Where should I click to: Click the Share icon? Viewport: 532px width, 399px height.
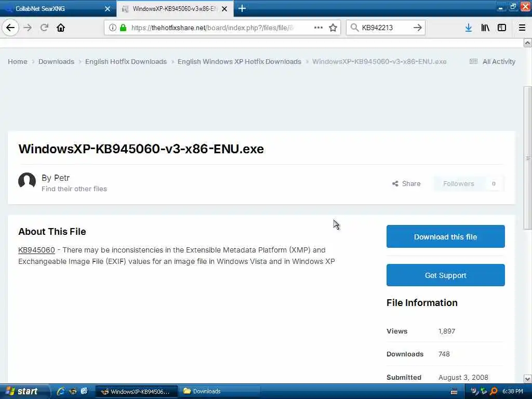click(395, 183)
